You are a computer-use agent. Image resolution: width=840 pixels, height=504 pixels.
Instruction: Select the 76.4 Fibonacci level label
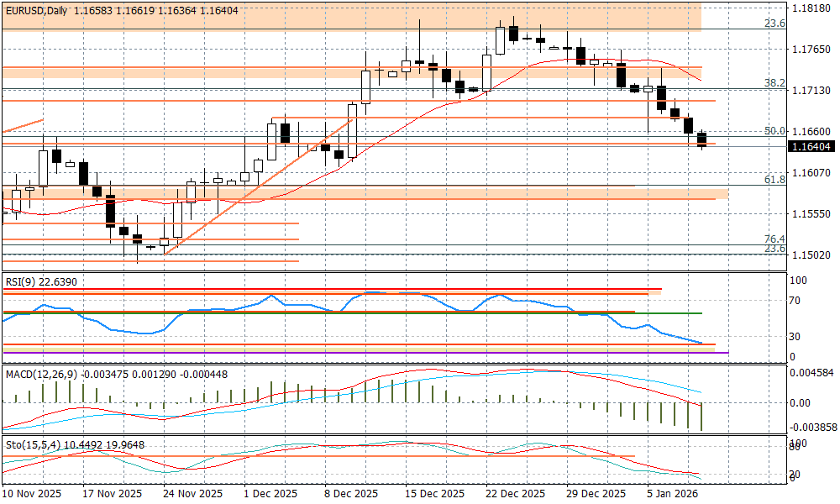pos(774,239)
